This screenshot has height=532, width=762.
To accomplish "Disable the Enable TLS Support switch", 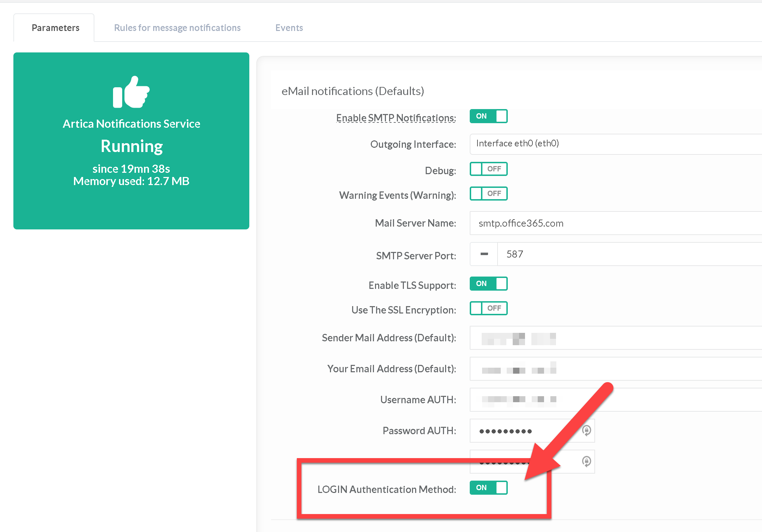I will click(488, 284).
